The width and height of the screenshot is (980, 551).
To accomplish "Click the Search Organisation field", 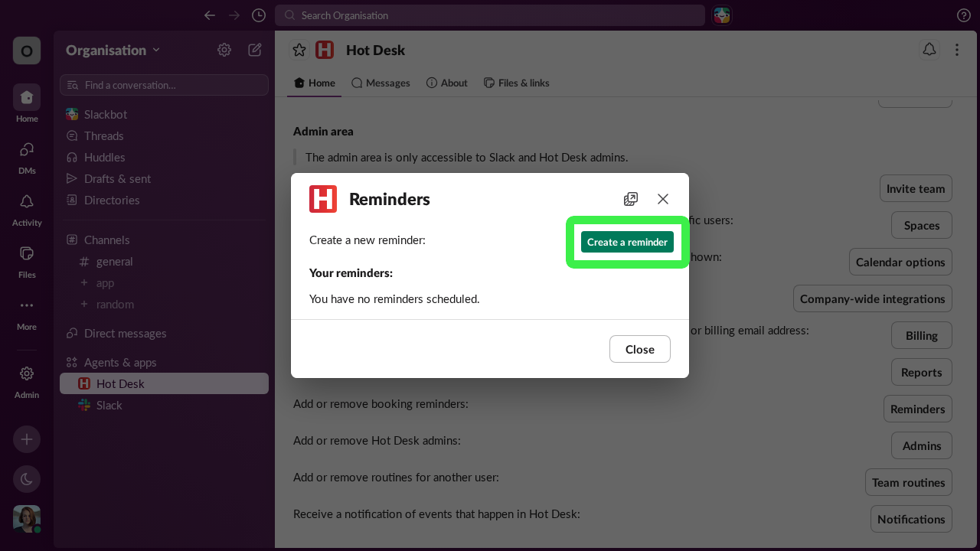I will [x=490, y=15].
